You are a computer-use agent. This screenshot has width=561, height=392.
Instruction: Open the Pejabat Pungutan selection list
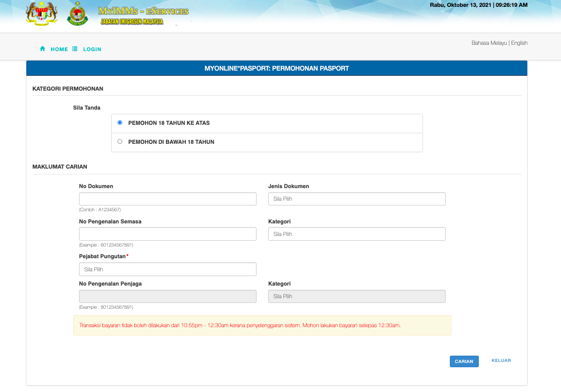pyautogui.click(x=168, y=269)
